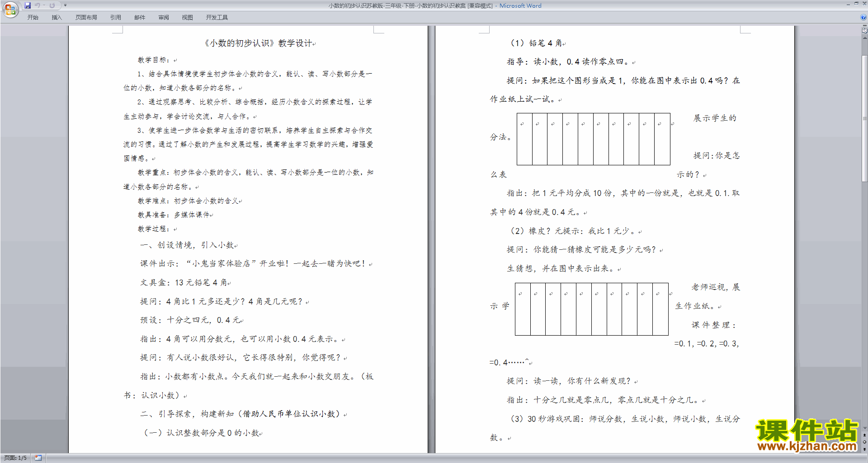Click the text 教学过程：
The height and width of the screenshot is (463, 868).
click(x=154, y=229)
